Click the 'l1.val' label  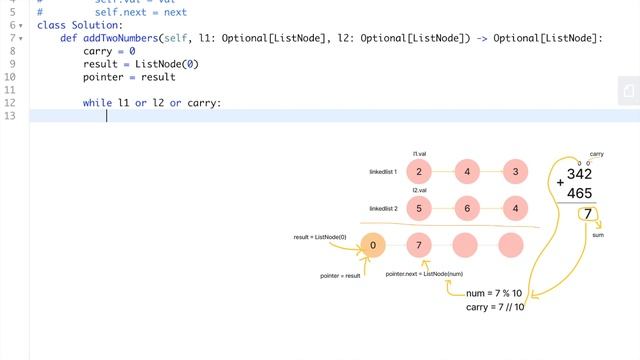419,154
